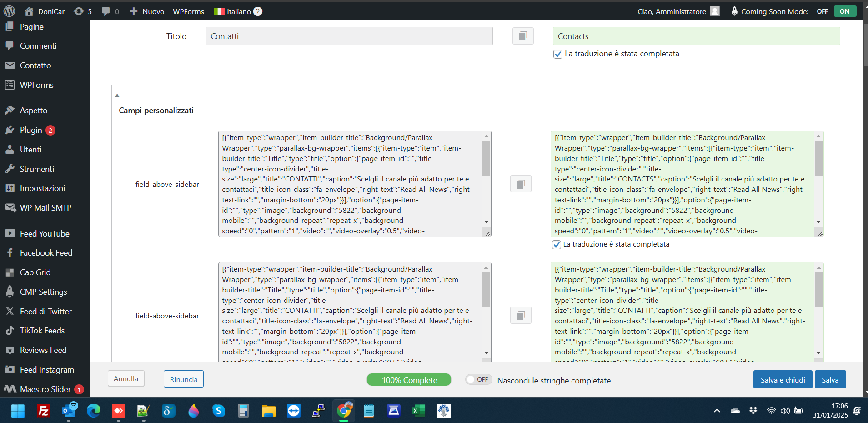The width and height of the screenshot is (868, 423).
Task: Open Skype from the taskbar
Action: (219, 411)
